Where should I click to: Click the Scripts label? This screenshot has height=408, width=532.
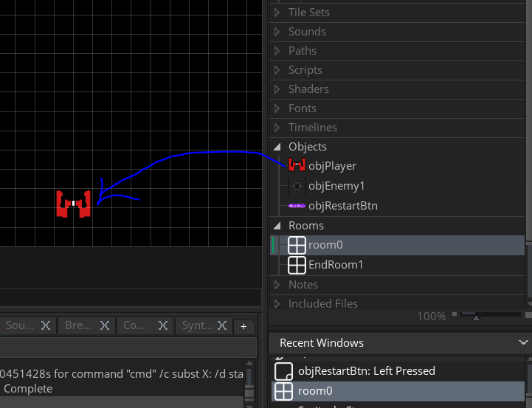click(305, 70)
